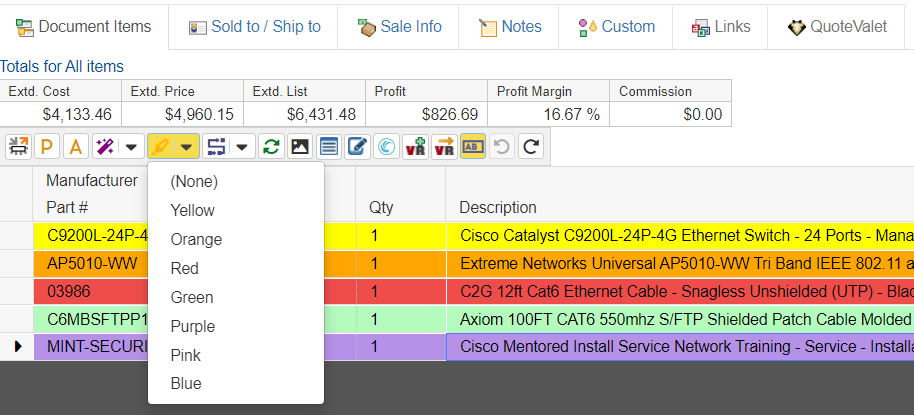The height and width of the screenshot is (415, 914).
Task: Click the row indicator arrow for MINT-SECURITY row
Action: point(16,348)
